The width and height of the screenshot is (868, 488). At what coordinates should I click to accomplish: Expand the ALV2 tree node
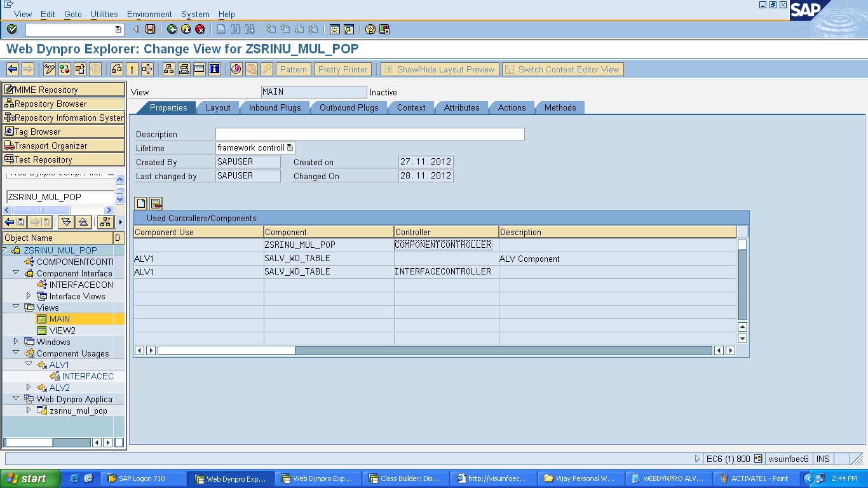[x=29, y=388]
